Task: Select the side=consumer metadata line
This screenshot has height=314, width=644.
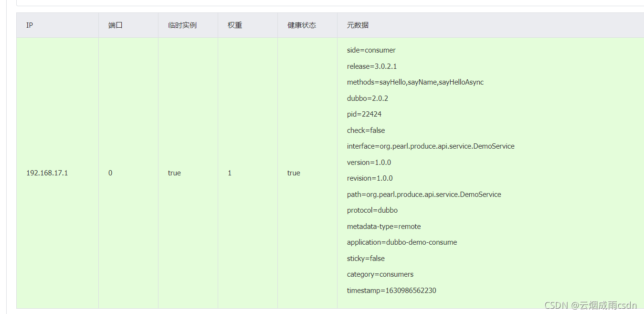Action: click(x=371, y=50)
